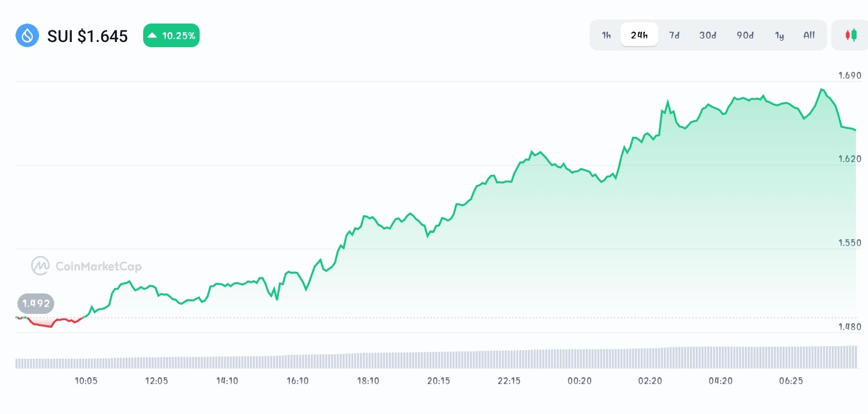The height and width of the screenshot is (414, 868).
Task: Click the 1.620 y-axis label
Action: [850, 159]
